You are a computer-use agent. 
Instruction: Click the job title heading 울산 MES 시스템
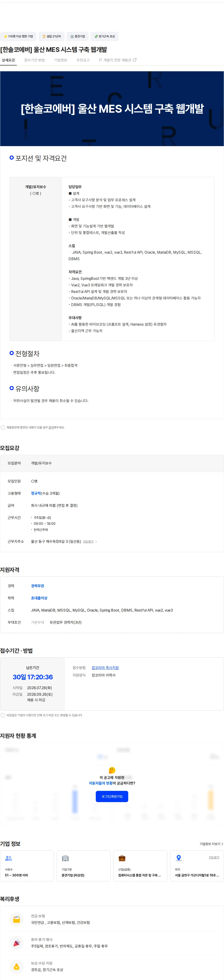[x=53, y=50]
